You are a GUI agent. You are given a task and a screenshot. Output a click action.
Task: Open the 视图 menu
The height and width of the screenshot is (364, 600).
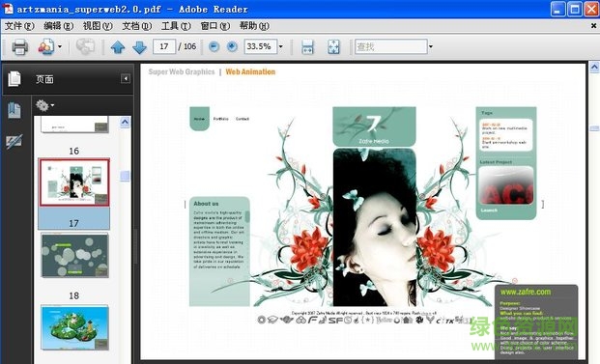tap(98, 26)
